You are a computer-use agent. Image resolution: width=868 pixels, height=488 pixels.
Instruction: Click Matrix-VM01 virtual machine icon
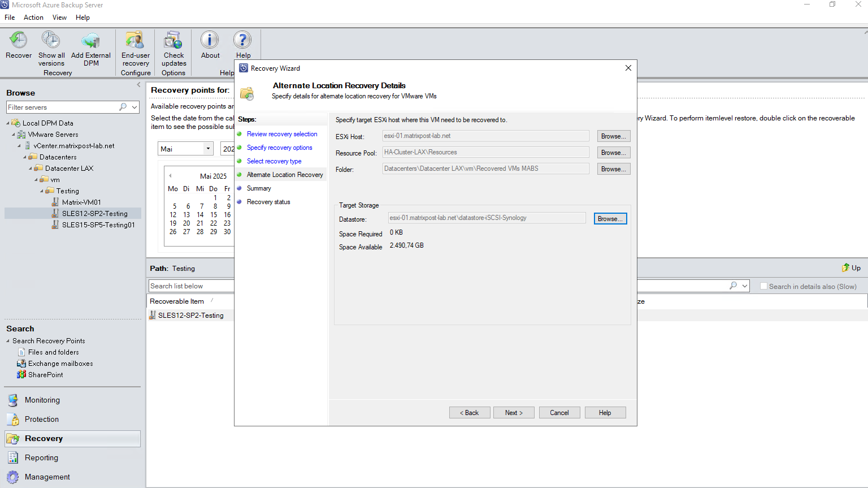tap(55, 202)
